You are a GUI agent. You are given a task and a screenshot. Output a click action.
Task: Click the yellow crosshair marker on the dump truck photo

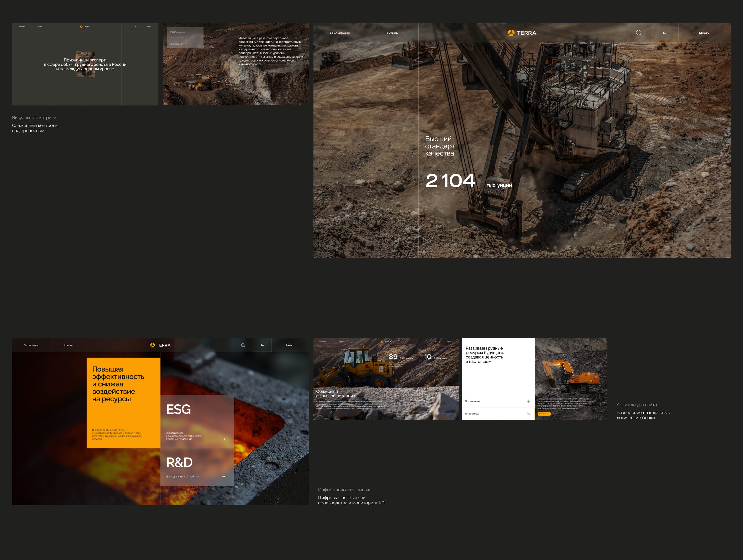click(199, 85)
